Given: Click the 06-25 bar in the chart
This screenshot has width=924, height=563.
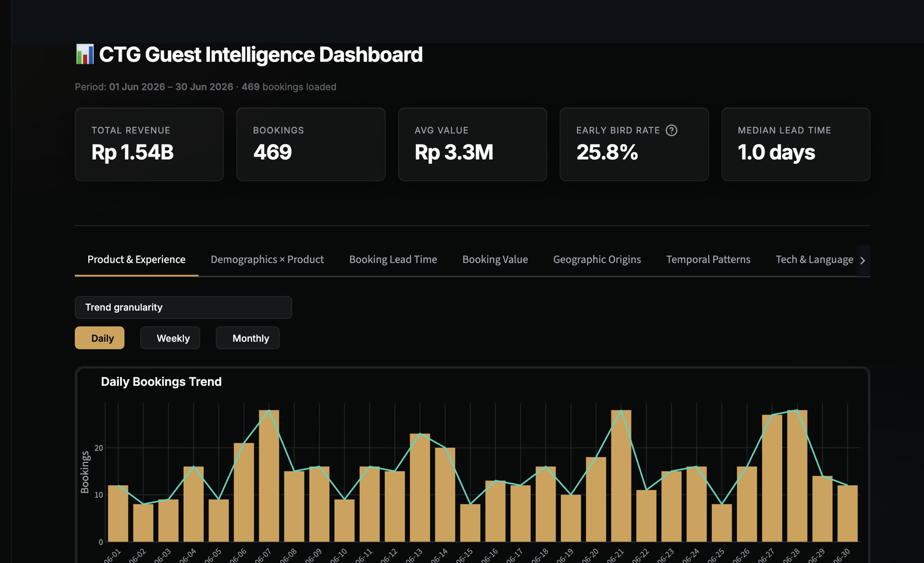Looking at the screenshot, I should click(722, 522).
